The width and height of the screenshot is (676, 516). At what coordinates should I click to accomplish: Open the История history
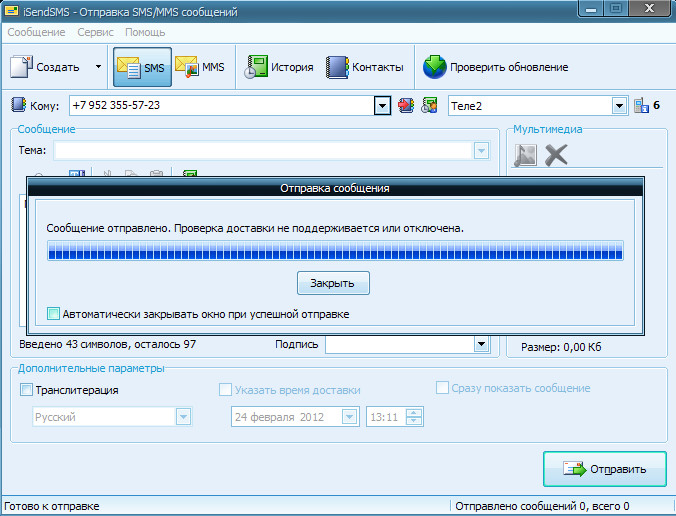[x=279, y=67]
